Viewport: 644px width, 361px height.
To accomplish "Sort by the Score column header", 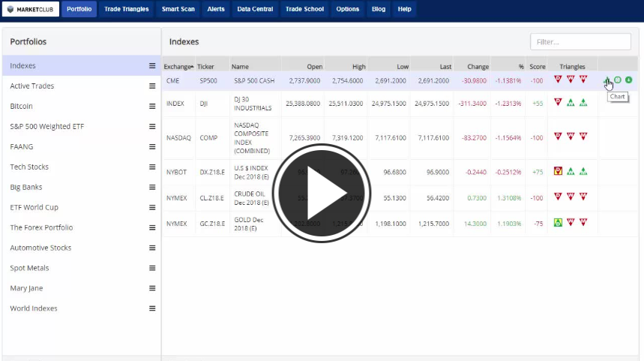I will tap(538, 67).
